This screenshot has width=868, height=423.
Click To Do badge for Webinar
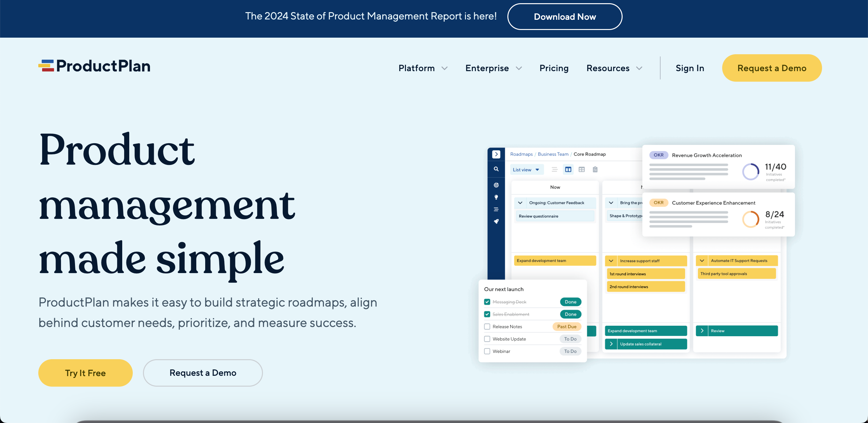click(x=571, y=351)
